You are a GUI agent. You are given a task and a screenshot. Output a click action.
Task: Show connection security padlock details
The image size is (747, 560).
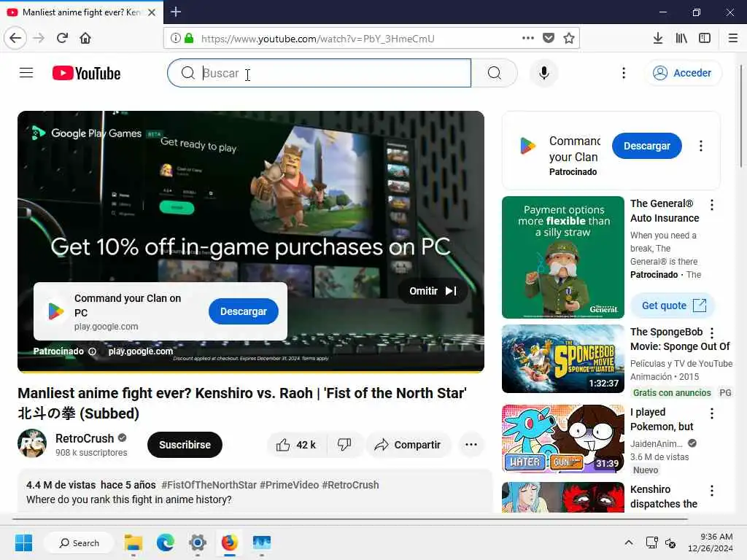click(x=189, y=38)
